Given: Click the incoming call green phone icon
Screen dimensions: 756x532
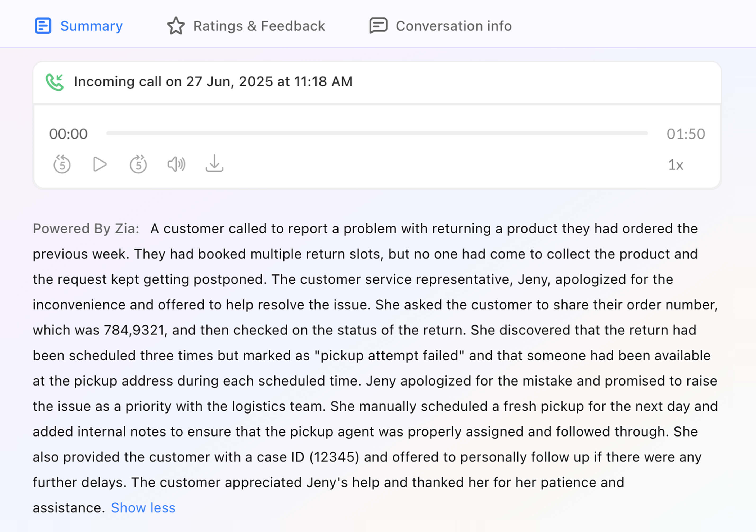Looking at the screenshot, I should (x=55, y=82).
